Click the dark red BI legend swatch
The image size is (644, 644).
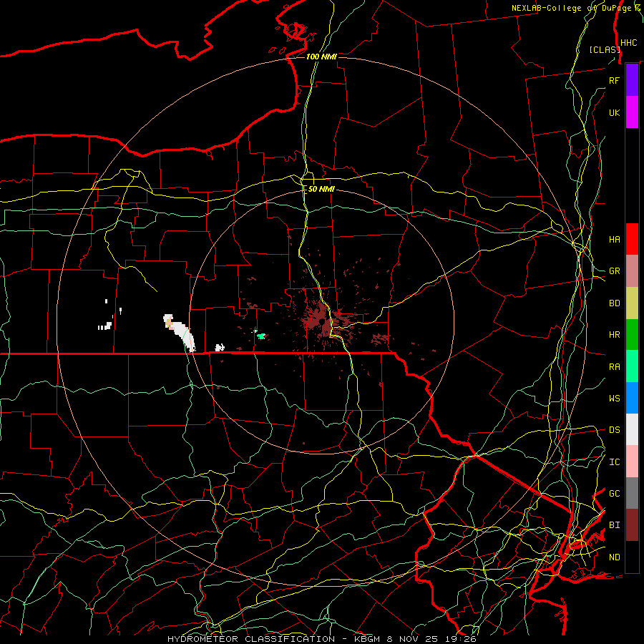tap(632, 525)
